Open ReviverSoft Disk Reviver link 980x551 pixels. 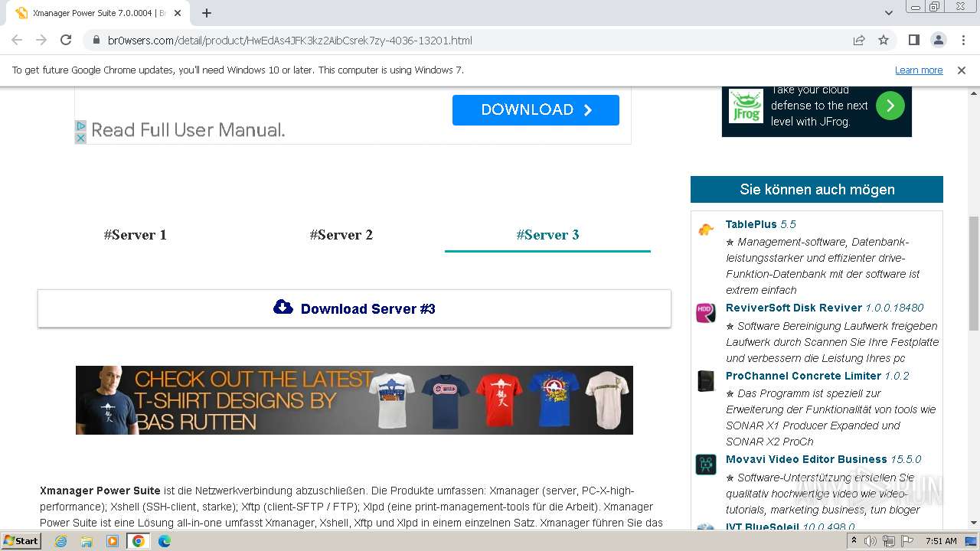tap(825, 308)
